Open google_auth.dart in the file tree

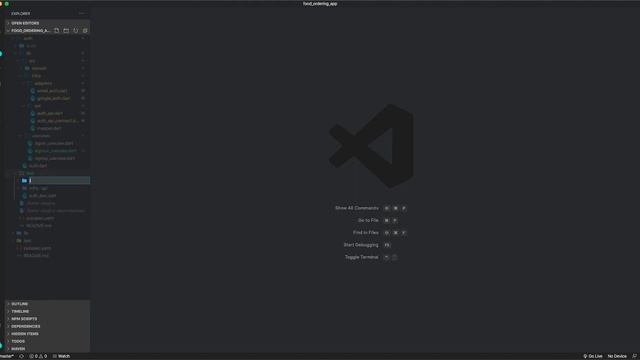pyautogui.click(x=53, y=98)
